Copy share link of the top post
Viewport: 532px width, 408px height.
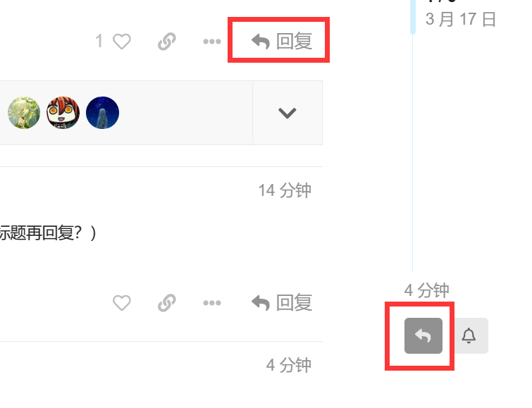(167, 42)
